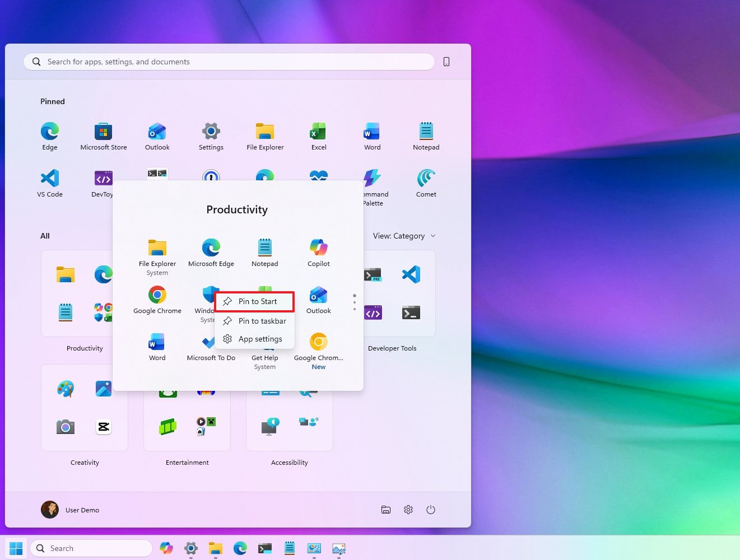Screen dimensions: 740x560
Task: Open the View: Category dropdown
Action: (x=404, y=236)
